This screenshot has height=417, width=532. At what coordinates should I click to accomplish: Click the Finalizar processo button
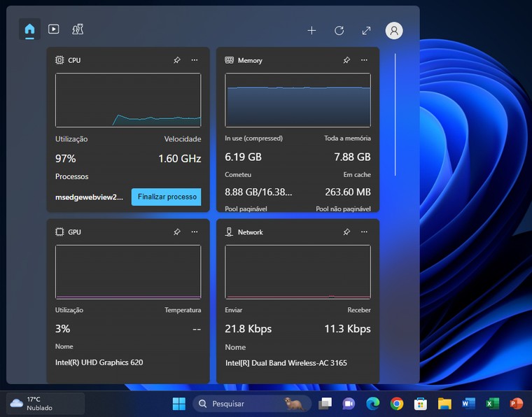(167, 197)
